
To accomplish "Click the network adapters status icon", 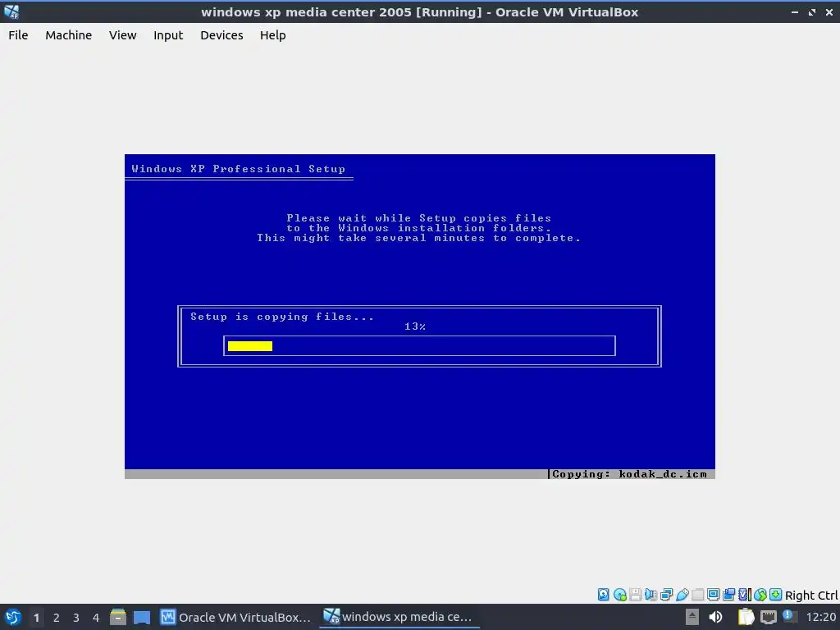I will pyautogui.click(x=666, y=595).
